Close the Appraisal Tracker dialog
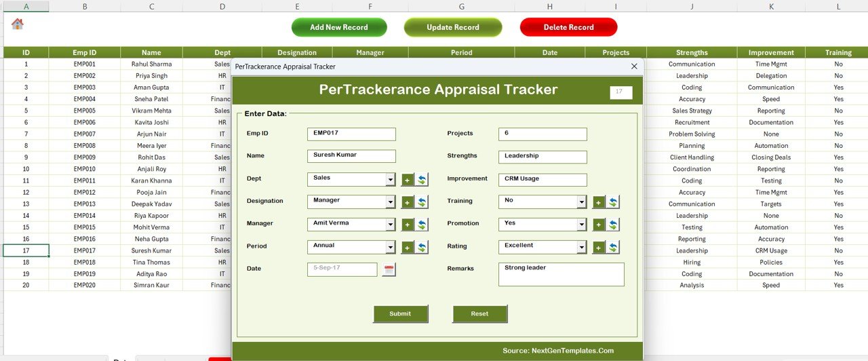The height and width of the screenshot is (361, 868). [634, 66]
